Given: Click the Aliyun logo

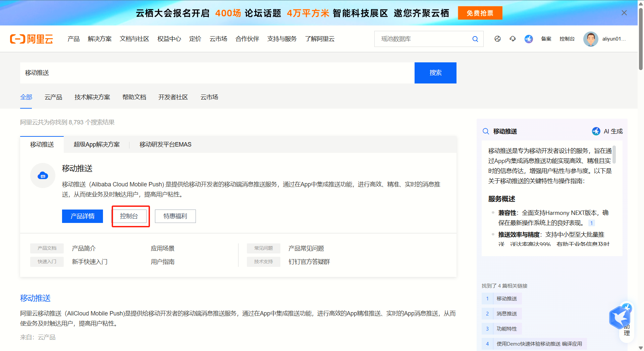Looking at the screenshot, I should click(x=32, y=39).
